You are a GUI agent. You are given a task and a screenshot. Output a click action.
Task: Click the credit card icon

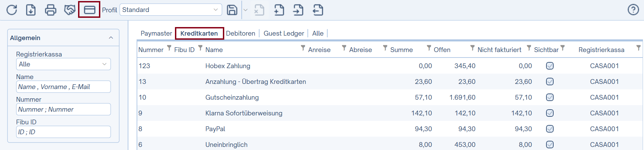point(89,10)
